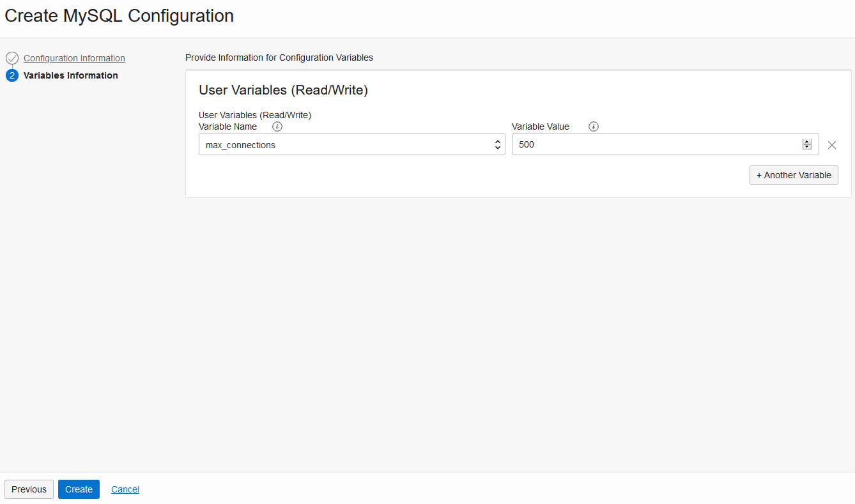The width and height of the screenshot is (855, 504).
Task: Click the Create button
Action: point(79,489)
